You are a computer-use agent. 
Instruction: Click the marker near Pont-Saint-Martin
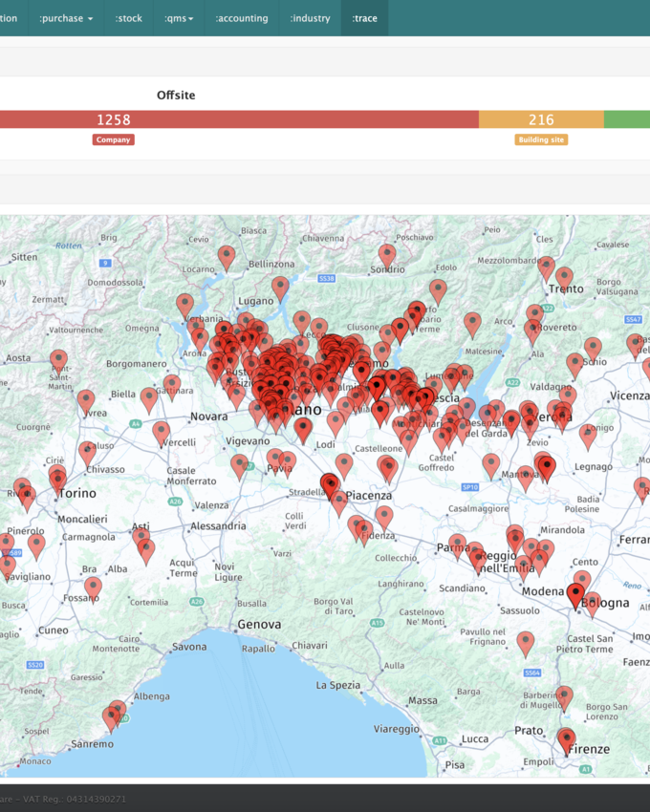59,360
